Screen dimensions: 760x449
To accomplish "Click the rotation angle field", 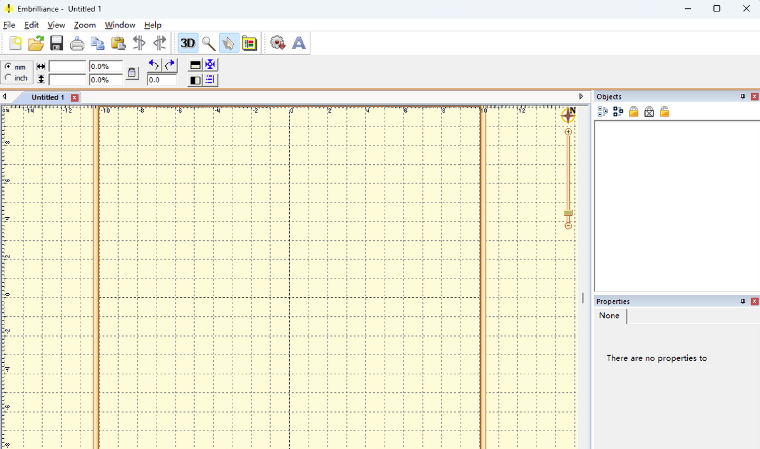I will pos(161,80).
